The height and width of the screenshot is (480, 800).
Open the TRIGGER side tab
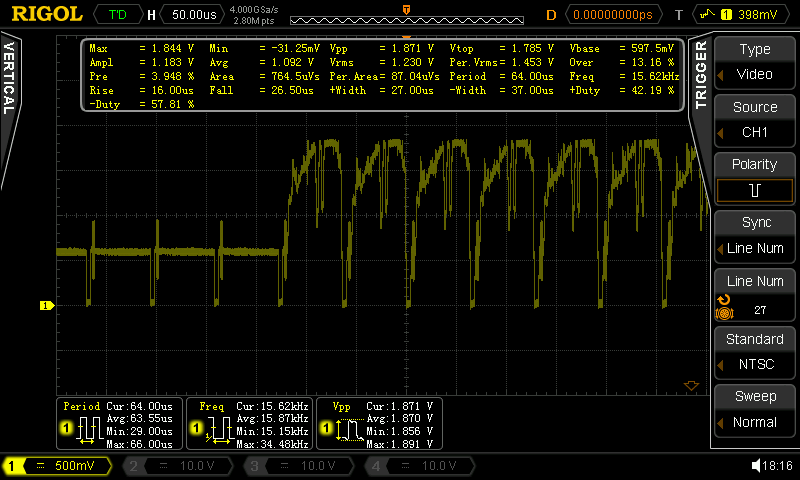click(x=701, y=75)
